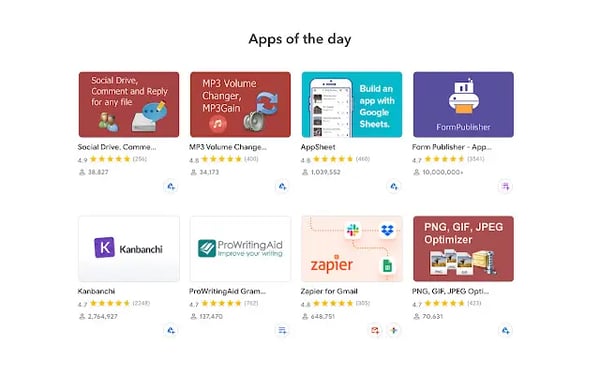Open the Kanbanchi logo banner
This screenshot has height=375, width=600.
point(129,249)
